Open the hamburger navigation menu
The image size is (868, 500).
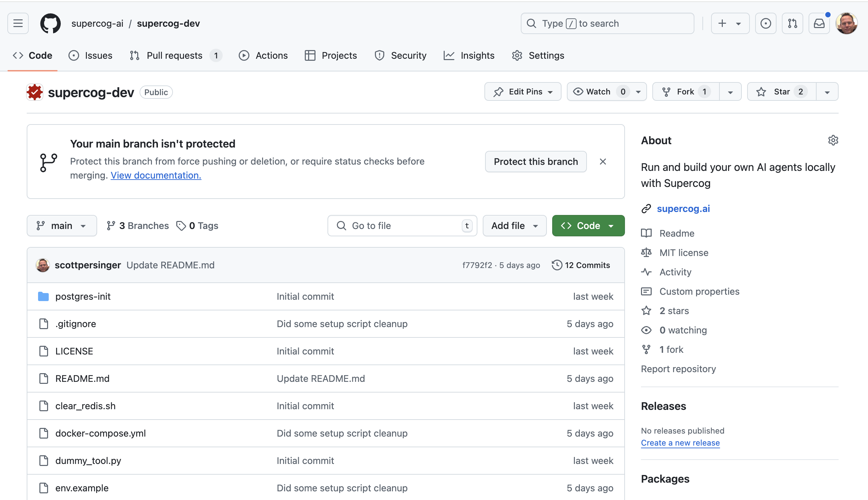(18, 23)
